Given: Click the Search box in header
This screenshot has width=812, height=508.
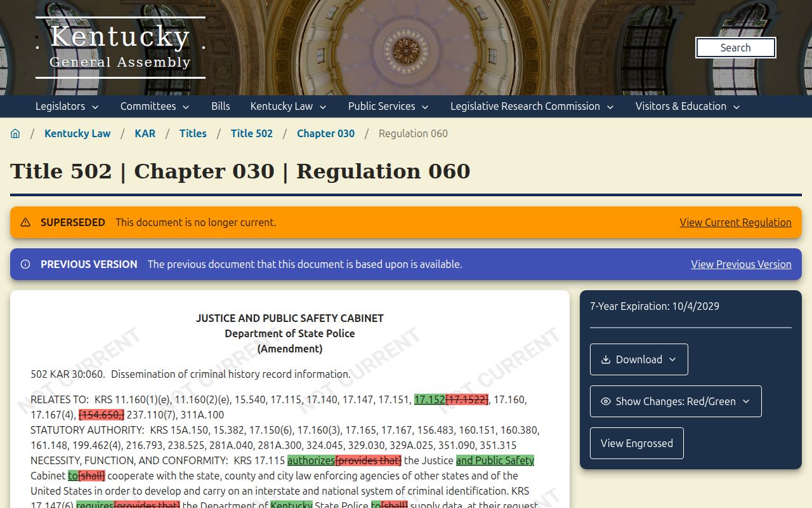Looking at the screenshot, I should pyautogui.click(x=736, y=48).
